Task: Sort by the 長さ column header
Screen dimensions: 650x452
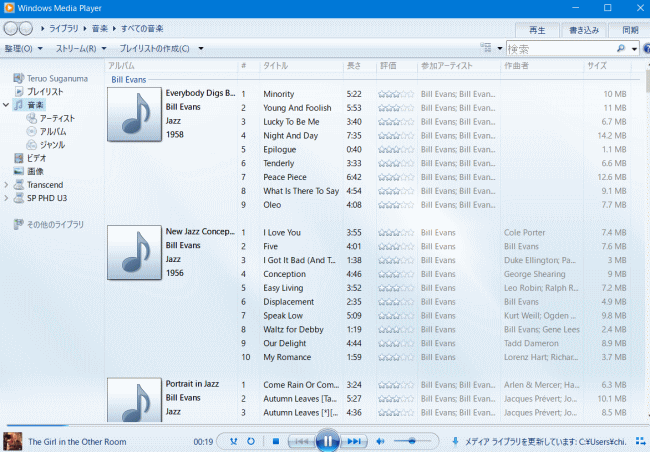Action: pos(359,66)
